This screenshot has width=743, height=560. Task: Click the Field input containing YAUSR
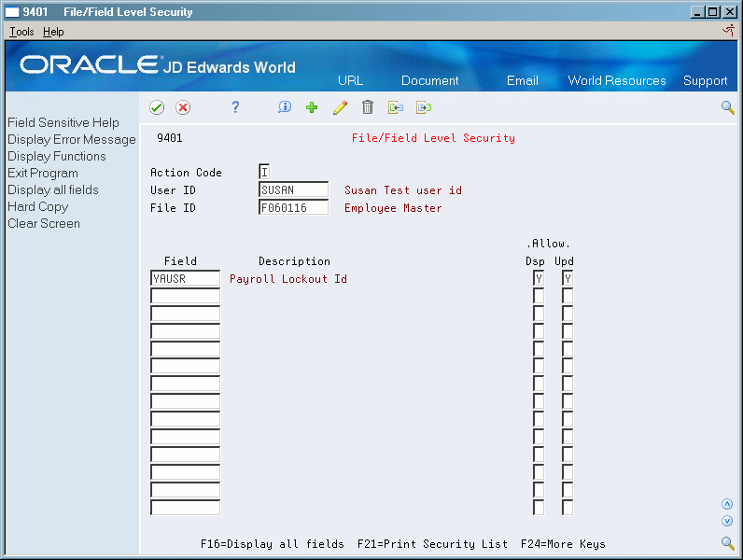coord(185,278)
